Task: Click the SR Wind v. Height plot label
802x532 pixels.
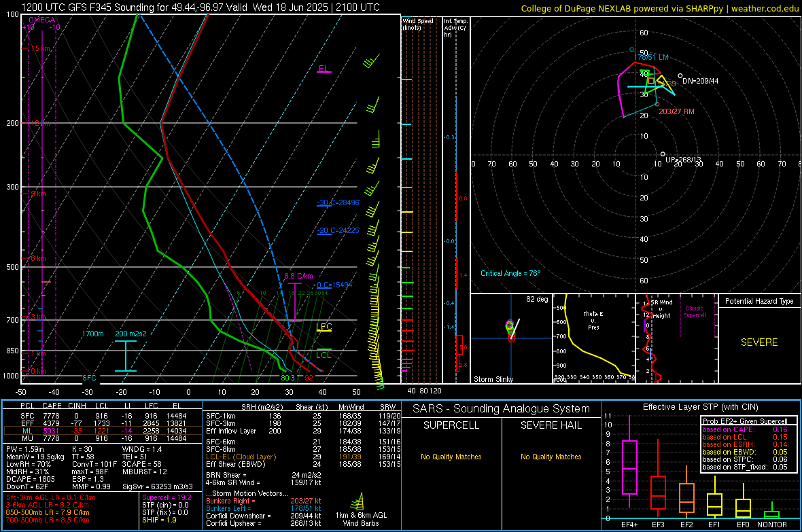Action: pos(661,309)
